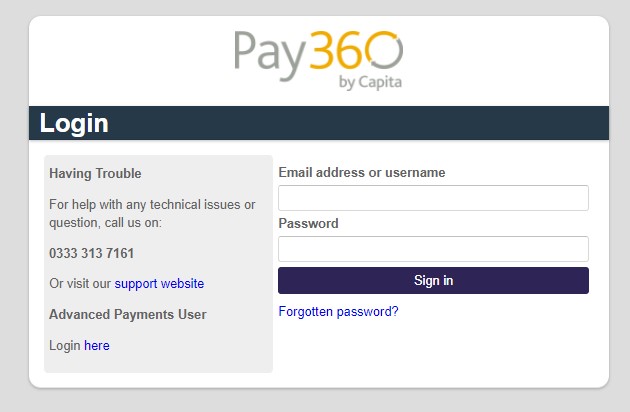Click the Login header bar title

[74, 123]
